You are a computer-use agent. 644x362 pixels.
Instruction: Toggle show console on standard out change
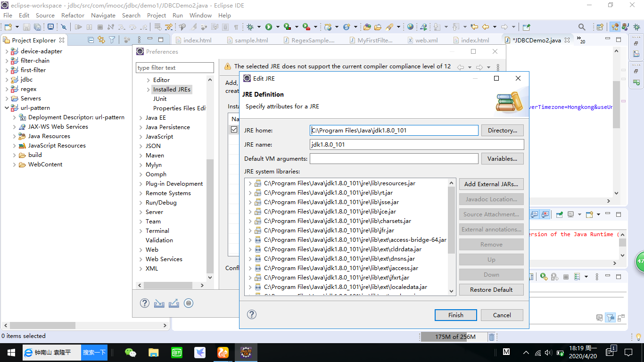click(x=535, y=214)
